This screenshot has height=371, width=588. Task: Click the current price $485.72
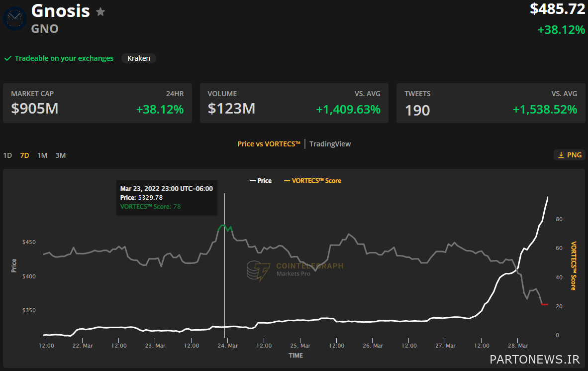tap(557, 9)
